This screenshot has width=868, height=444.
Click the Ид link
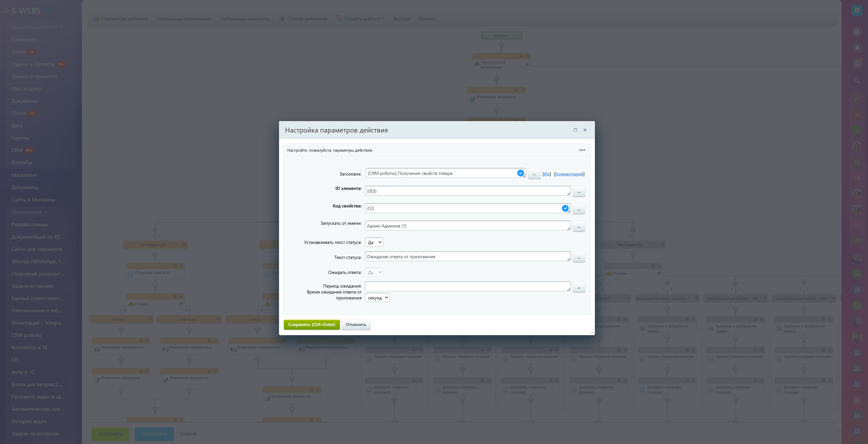point(546,174)
